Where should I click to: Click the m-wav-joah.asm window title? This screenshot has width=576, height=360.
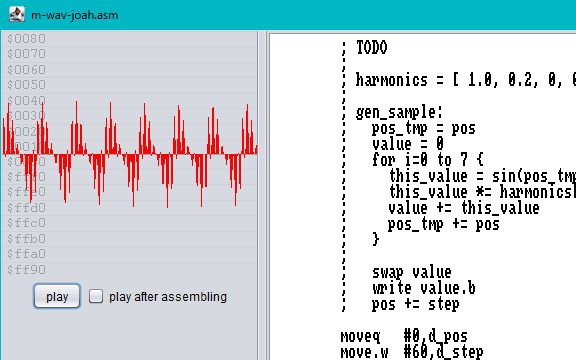[x=75, y=15]
